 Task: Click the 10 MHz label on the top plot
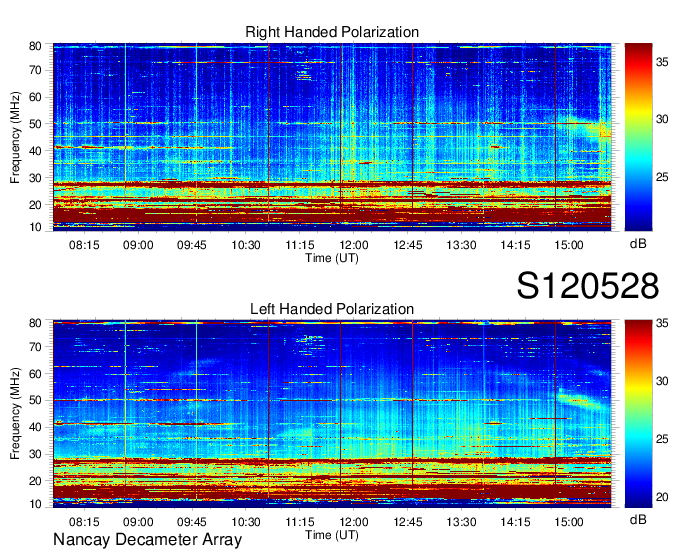[35, 227]
